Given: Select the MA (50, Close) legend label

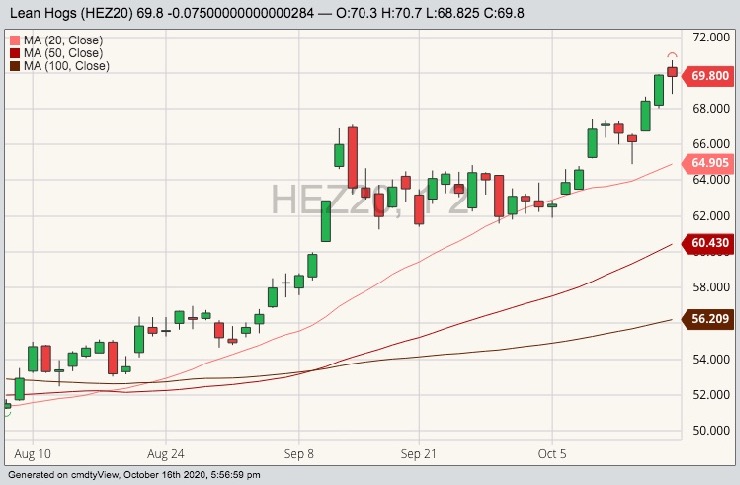Looking at the screenshot, I should click(x=63, y=53).
